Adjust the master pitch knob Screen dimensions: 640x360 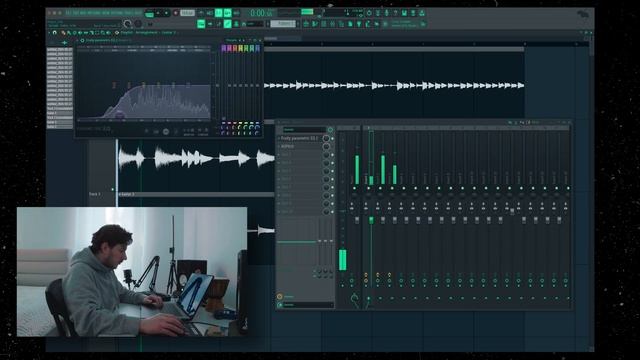pyautogui.click(x=138, y=24)
